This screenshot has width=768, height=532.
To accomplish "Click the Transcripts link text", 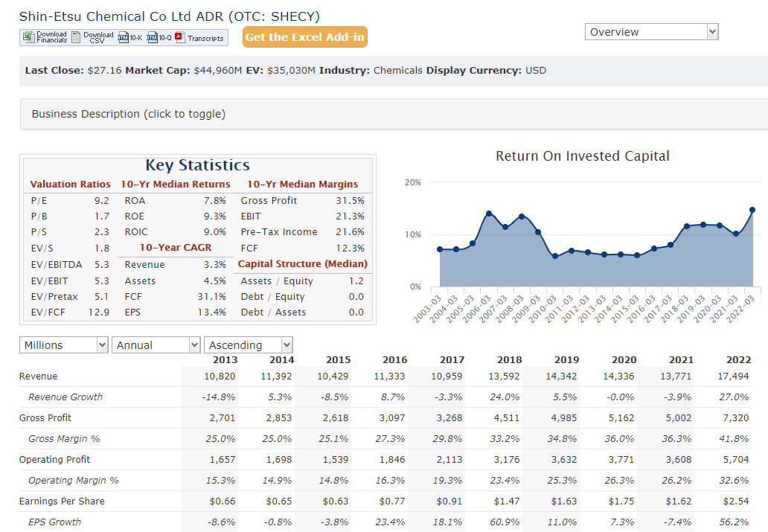I will pos(205,38).
